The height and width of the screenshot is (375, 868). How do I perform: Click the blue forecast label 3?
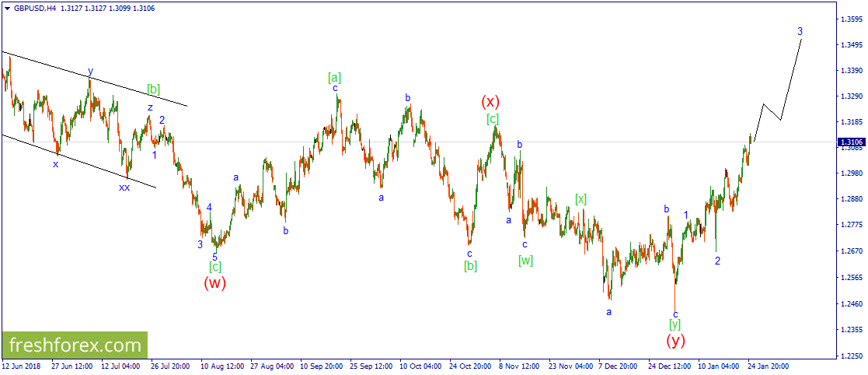coord(800,31)
